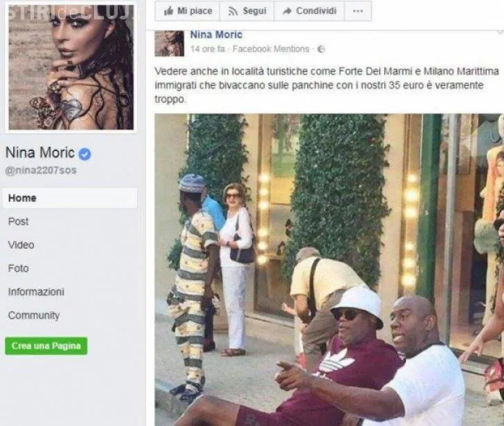504x426 pixels.
Task: Open the post options chevron at top right
Action: coord(500,32)
